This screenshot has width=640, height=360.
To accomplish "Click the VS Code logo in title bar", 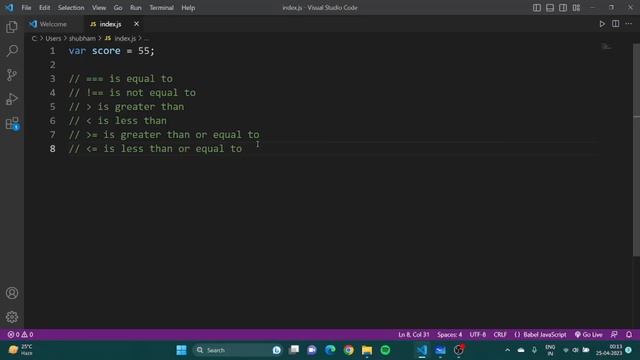I will pos(9,8).
